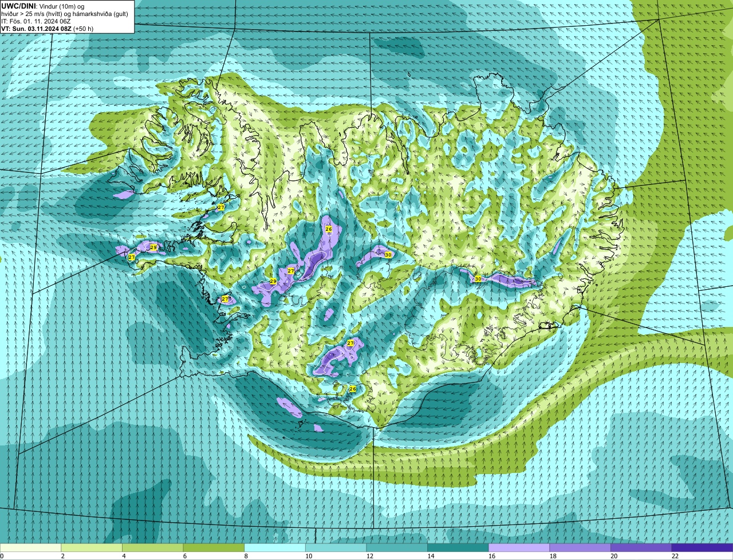This screenshot has width=733, height=560.
Task: Click the pale cyan 8–10 m/s legend swatch
Action: click(x=275, y=547)
